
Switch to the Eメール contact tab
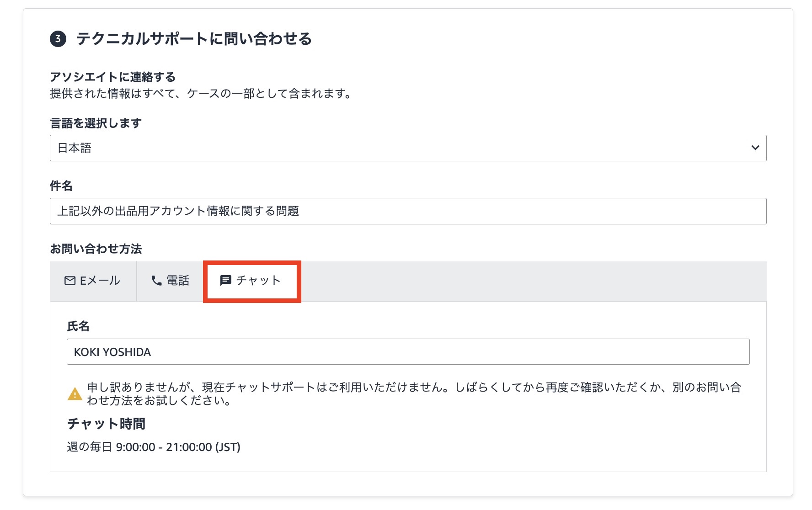pos(93,281)
